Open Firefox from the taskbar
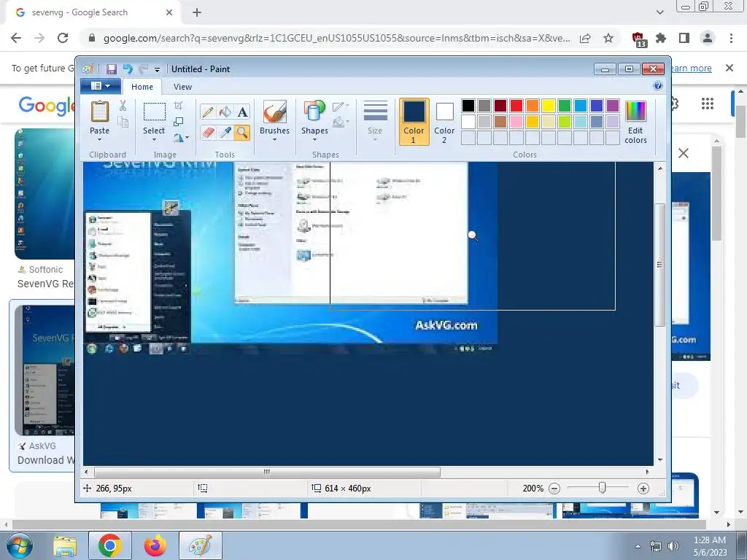The image size is (747, 560). pyautogui.click(x=155, y=546)
